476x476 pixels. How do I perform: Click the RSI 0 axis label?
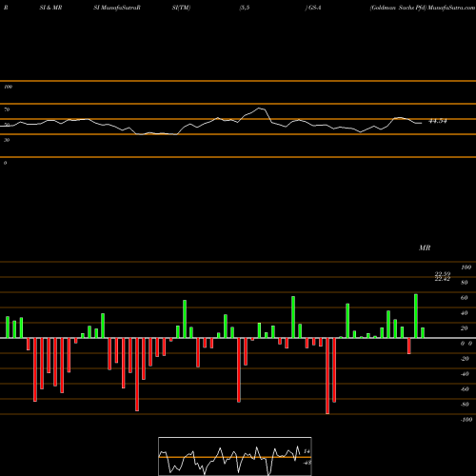click(x=5, y=163)
